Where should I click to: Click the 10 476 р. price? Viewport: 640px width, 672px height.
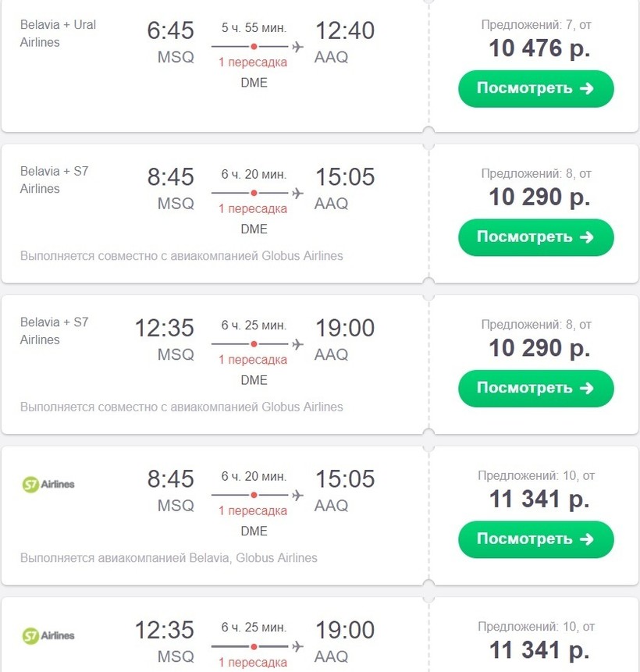[x=539, y=48]
